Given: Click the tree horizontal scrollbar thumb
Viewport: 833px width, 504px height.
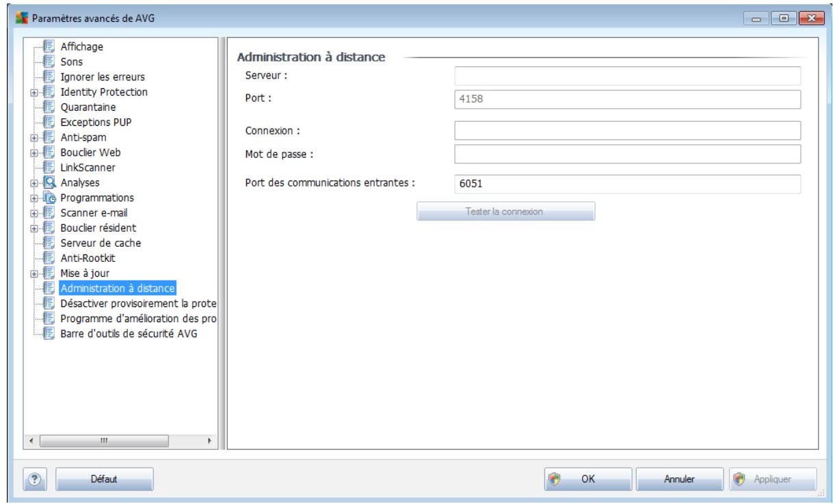Looking at the screenshot, I should (x=104, y=442).
